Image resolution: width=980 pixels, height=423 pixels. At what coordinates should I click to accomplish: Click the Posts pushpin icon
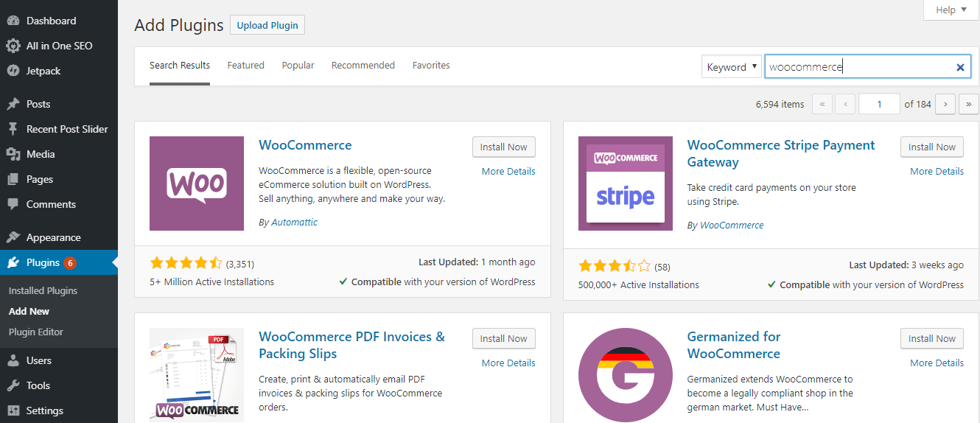[13, 104]
